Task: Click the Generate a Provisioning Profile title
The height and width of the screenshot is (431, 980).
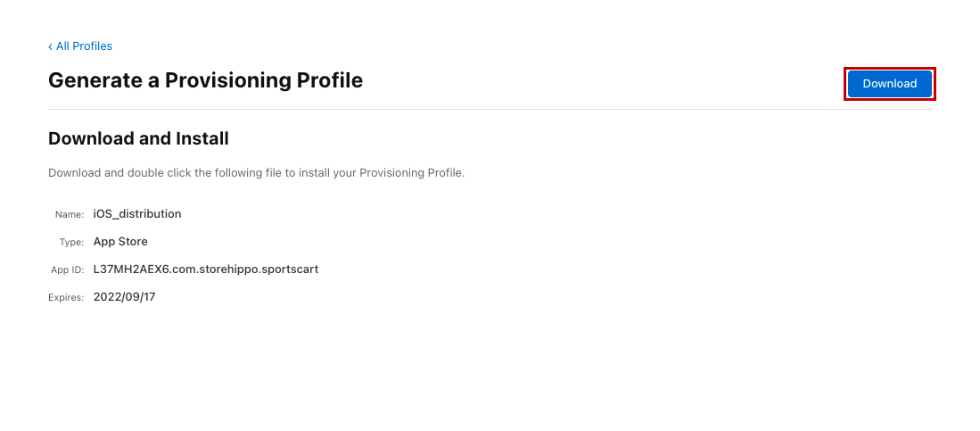Action: 205,80
